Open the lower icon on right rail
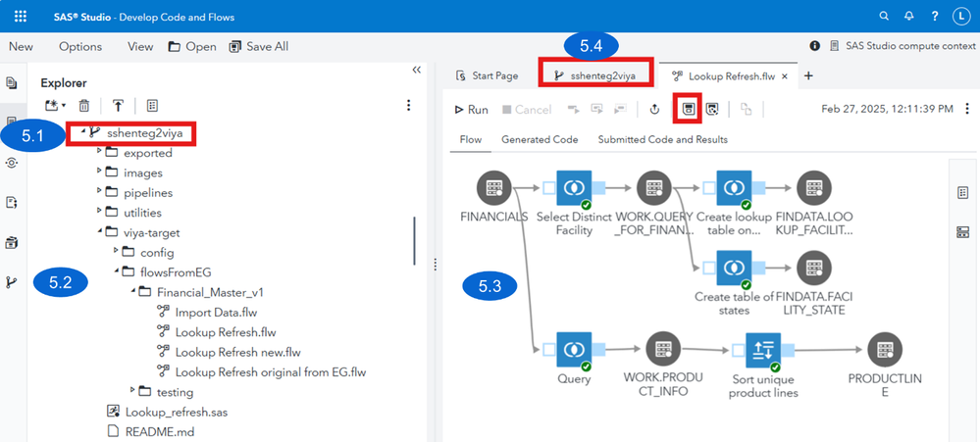 tap(962, 233)
